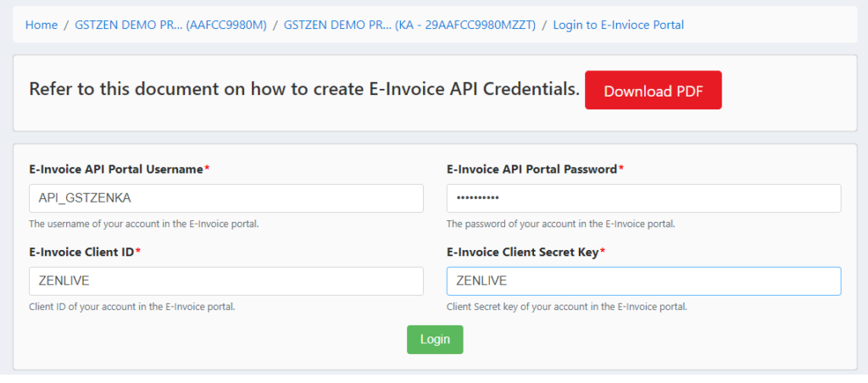The image size is (868, 383).
Task: Download the PDF credentials guide
Action: pos(654,90)
